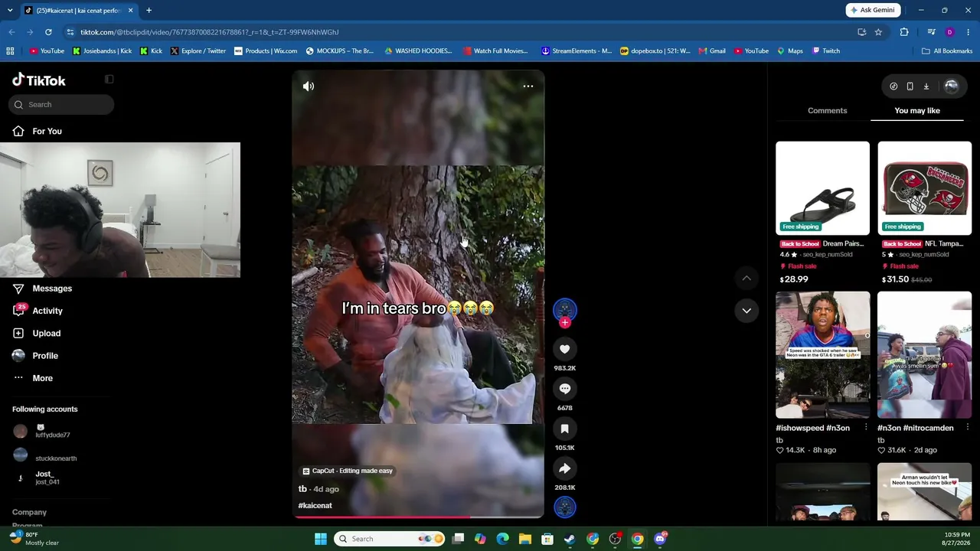The height and width of the screenshot is (551, 980).
Task: Open the TikTok profile avatar in top pill
Action: 951,86
